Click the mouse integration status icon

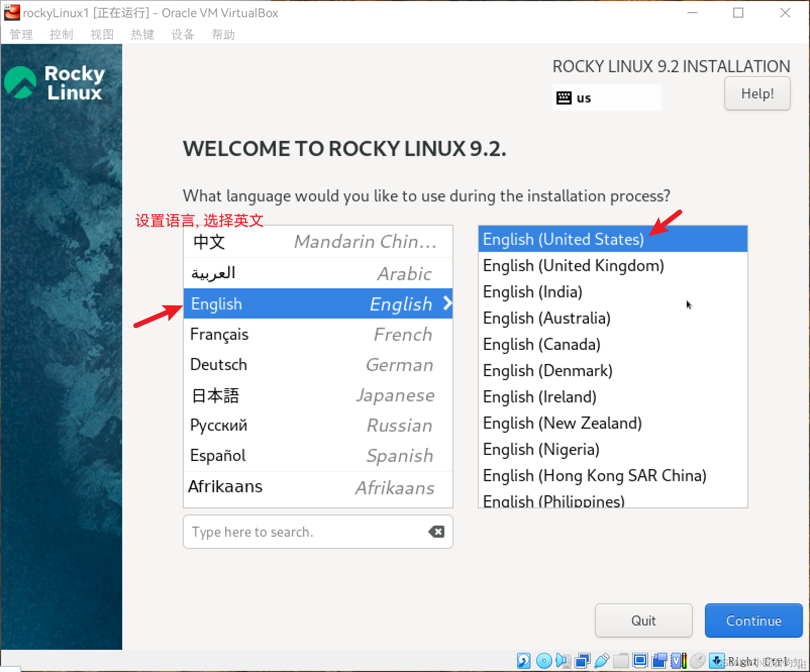[698, 660]
